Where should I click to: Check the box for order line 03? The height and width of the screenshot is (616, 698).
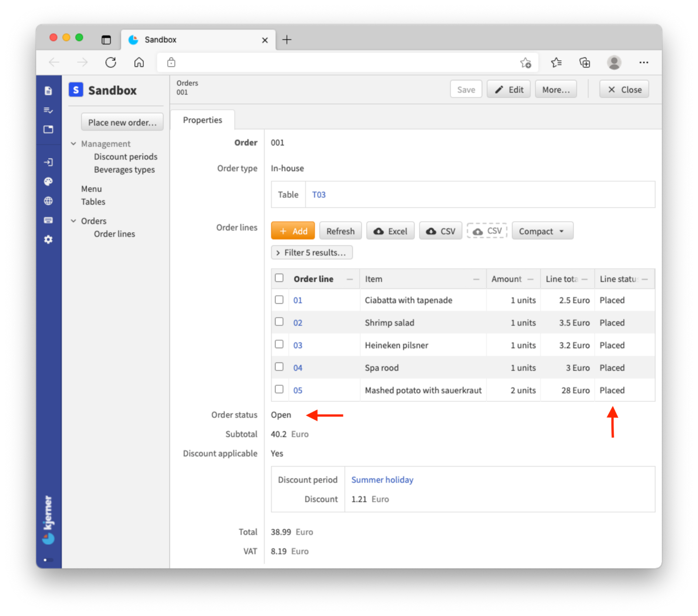pyautogui.click(x=279, y=344)
